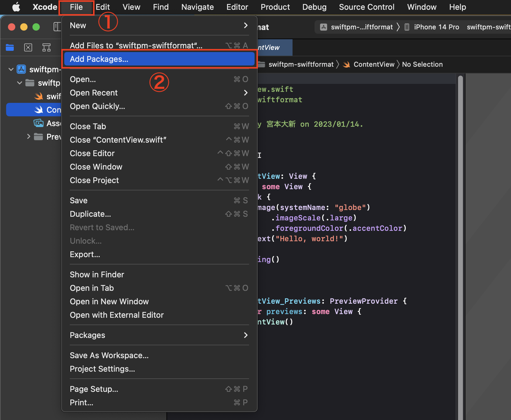The image size is (511, 420).
Task: Open the File menu
Action: pos(76,7)
